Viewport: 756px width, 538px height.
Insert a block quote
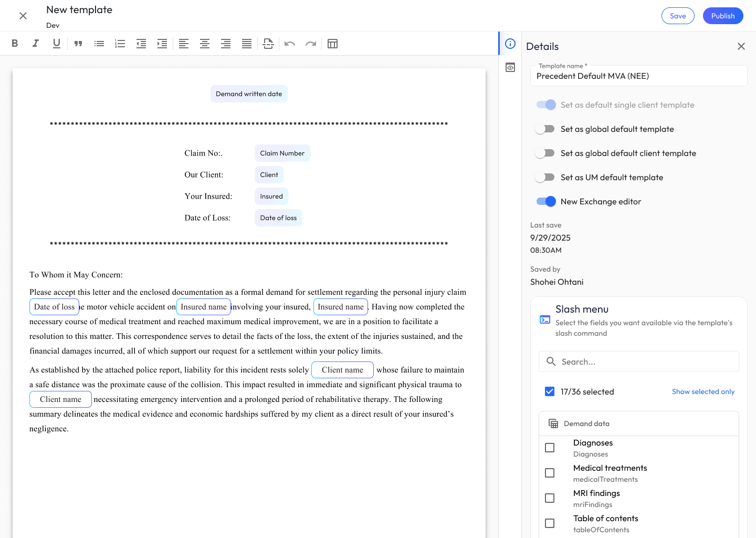tap(78, 44)
